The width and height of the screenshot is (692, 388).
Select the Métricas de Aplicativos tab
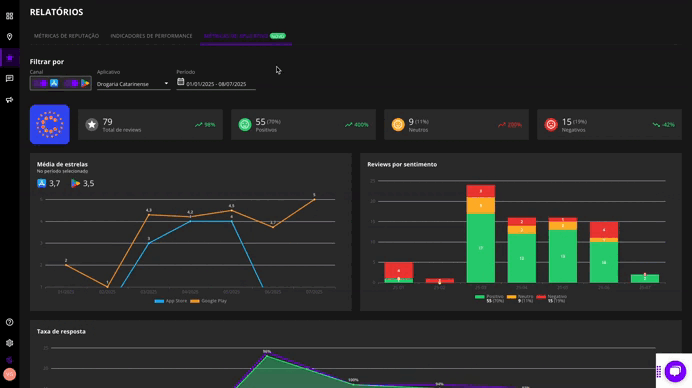coord(246,36)
